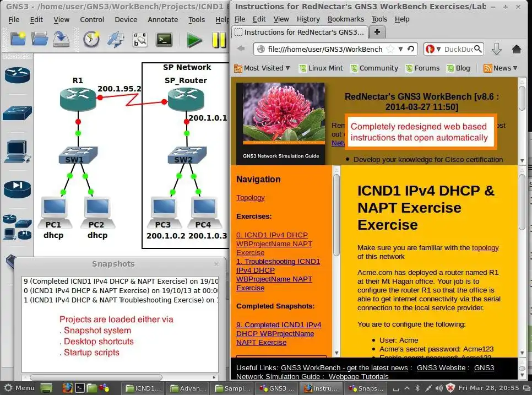Open the GNS3 Annotate menu
The image size is (532, 395).
coord(163,20)
